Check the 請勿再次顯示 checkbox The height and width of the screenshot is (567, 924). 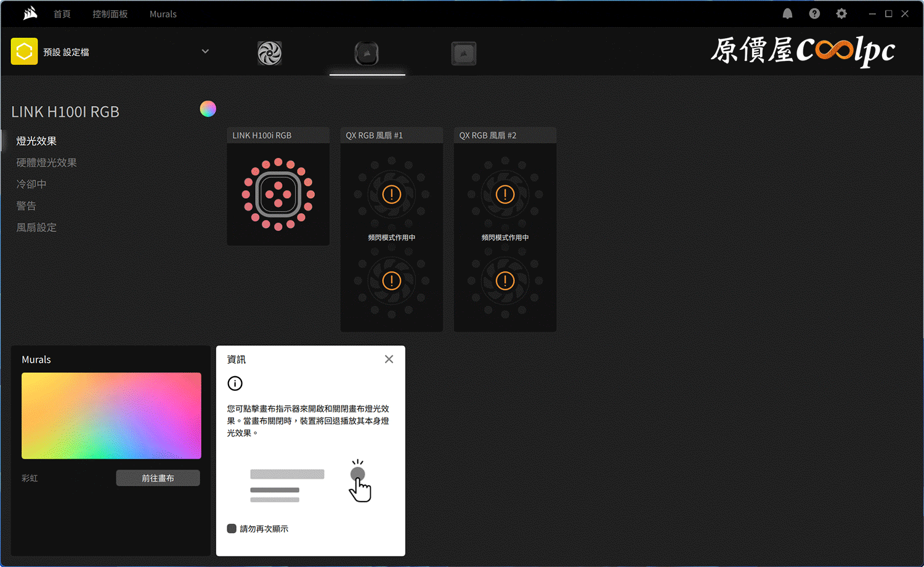232,529
